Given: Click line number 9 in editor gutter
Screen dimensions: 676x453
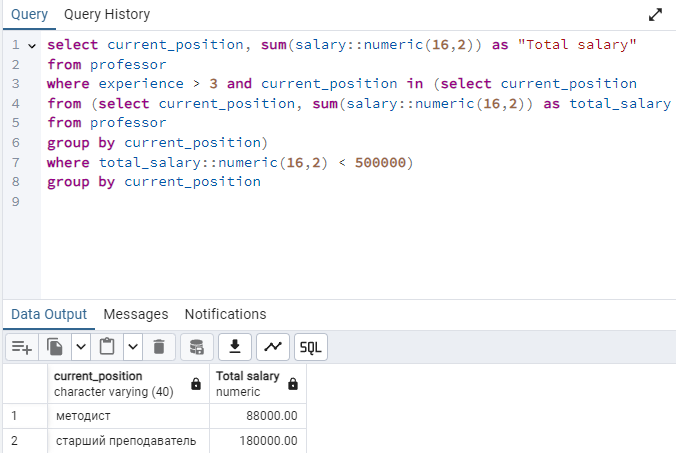Looking at the screenshot, I should point(16,201).
